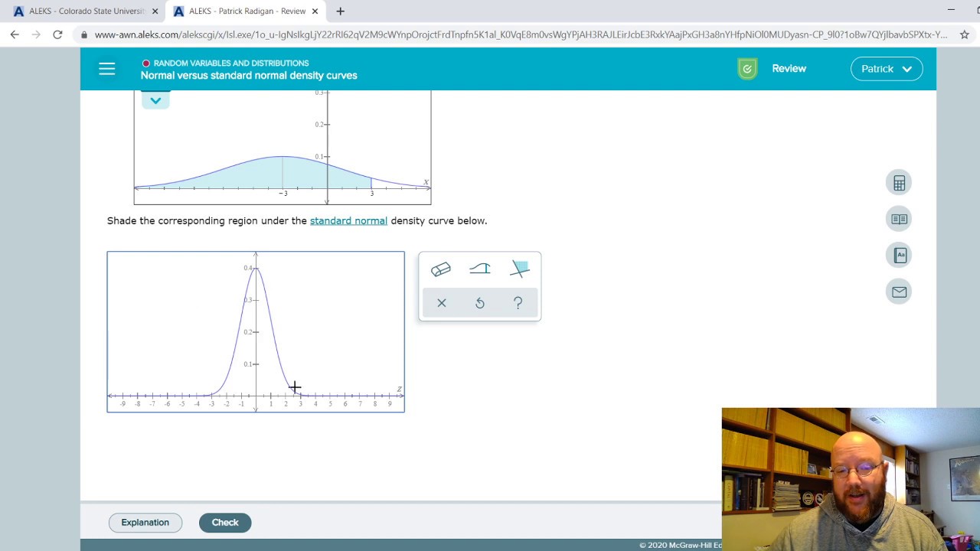Bookmark this page with the star

[x=964, y=34]
